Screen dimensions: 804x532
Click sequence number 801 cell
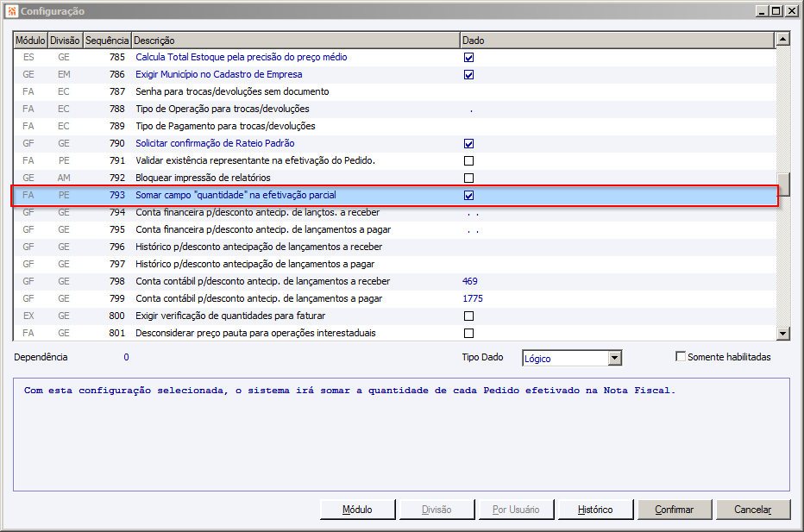[117, 333]
